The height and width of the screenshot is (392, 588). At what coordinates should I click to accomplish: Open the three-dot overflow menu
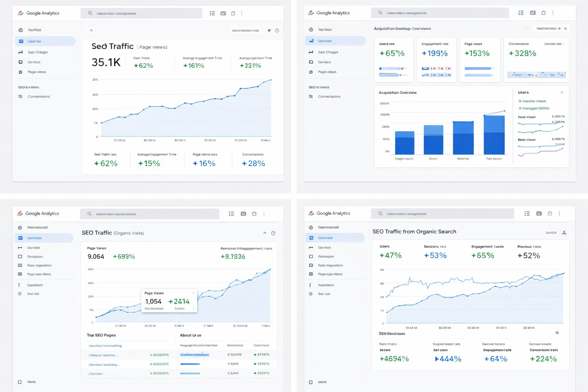[x=242, y=13]
